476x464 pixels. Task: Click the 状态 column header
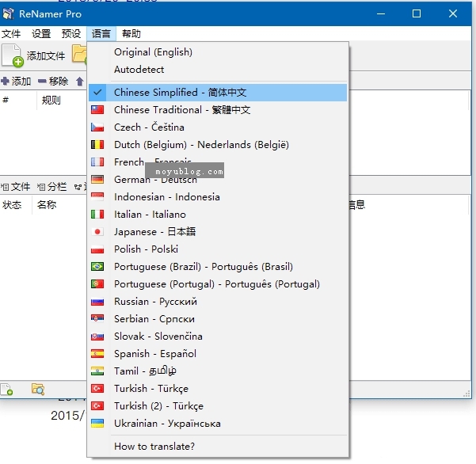tap(12, 205)
